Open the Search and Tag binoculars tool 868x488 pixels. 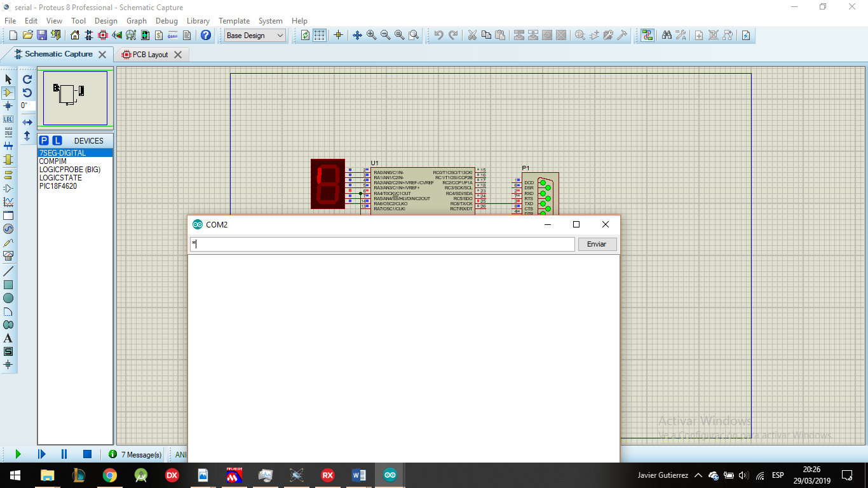[667, 36]
